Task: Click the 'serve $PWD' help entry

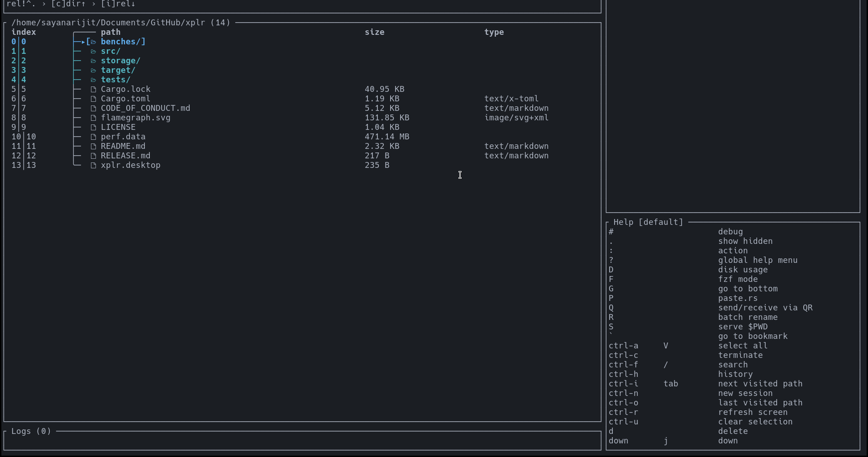Action: [743, 327]
